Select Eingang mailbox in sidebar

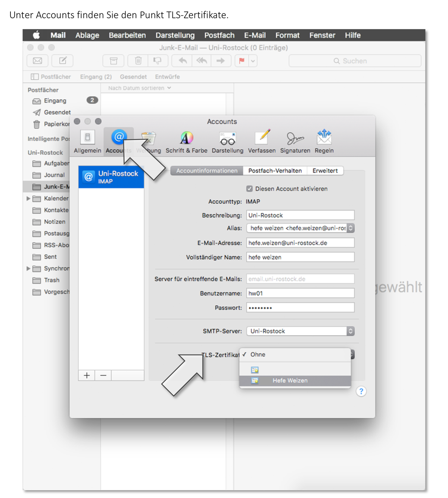[x=55, y=101]
